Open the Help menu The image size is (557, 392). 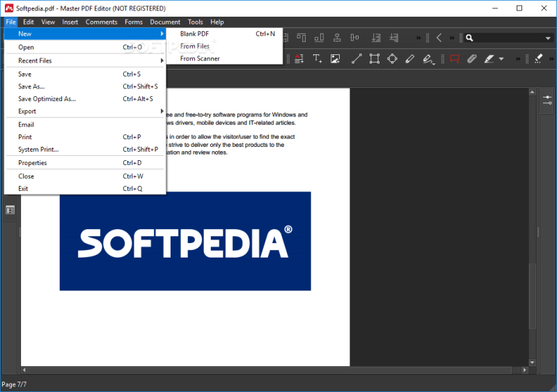217,22
